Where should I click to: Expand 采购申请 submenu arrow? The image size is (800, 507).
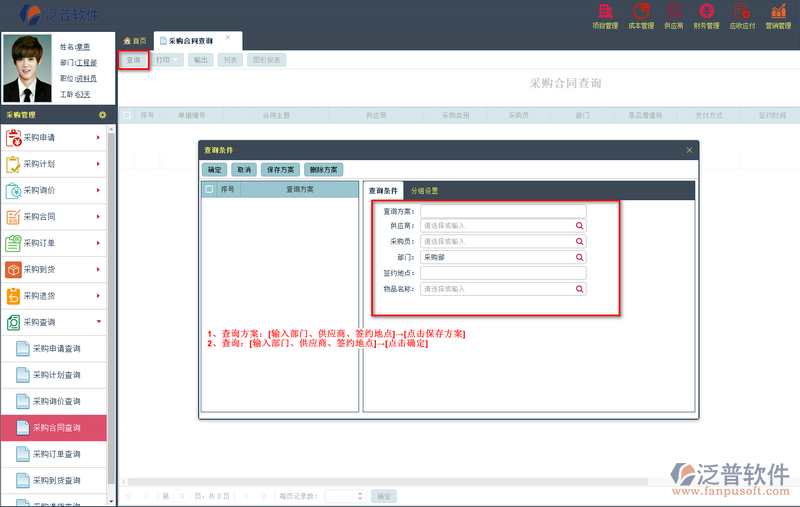tap(98, 137)
